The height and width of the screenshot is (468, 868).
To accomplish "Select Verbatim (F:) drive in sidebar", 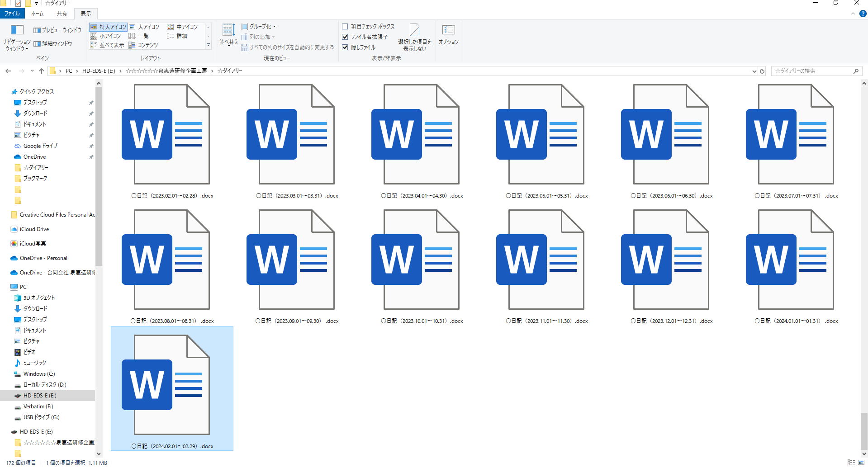I will pos(38,407).
